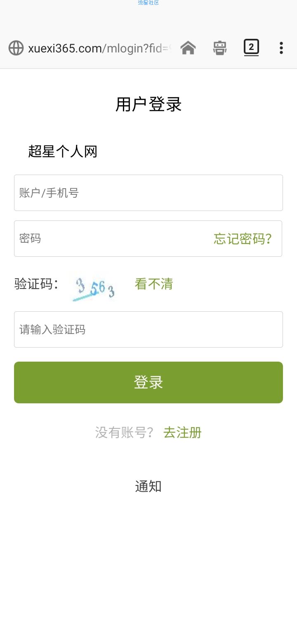Click the 超星个人网 label

(63, 152)
